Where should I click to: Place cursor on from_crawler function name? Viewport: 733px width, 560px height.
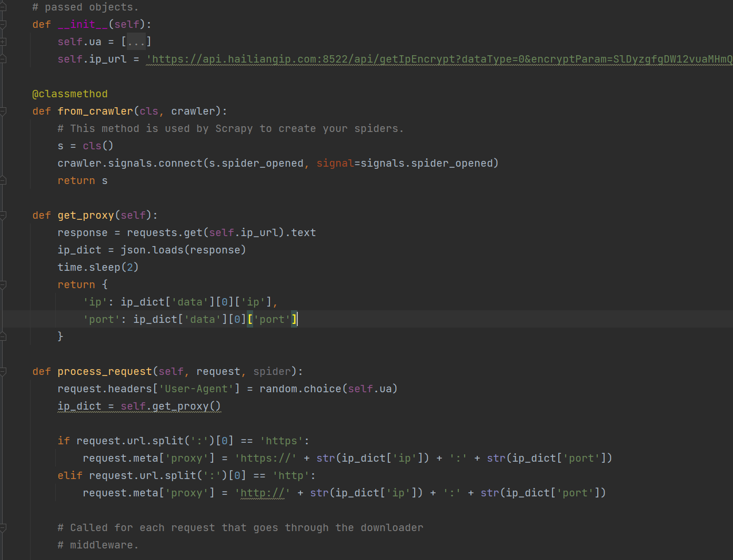[x=95, y=111]
